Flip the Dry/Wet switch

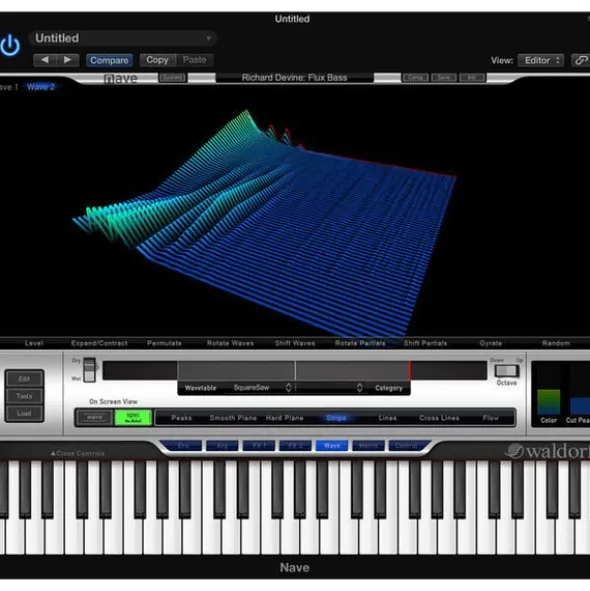(89, 369)
